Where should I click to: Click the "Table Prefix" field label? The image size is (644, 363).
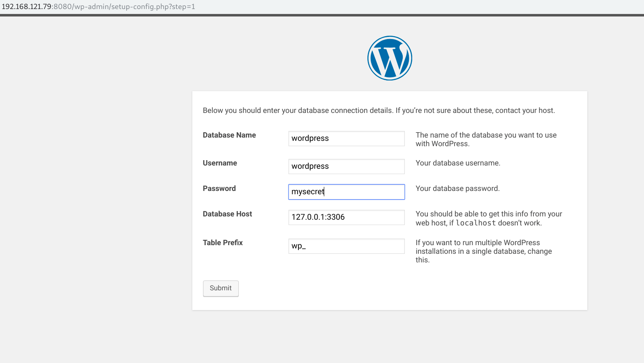click(222, 243)
